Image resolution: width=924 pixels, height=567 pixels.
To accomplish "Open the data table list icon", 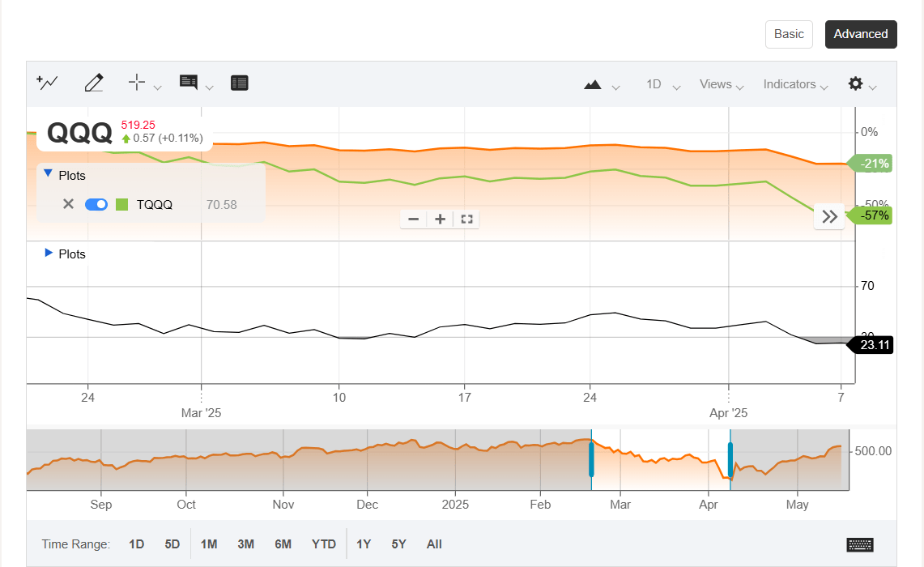I will pos(239,83).
